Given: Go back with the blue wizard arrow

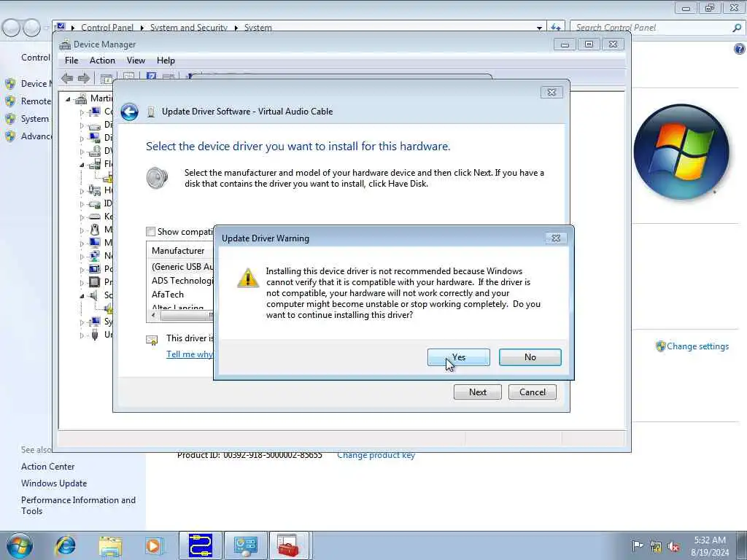Looking at the screenshot, I should (x=129, y=112).
